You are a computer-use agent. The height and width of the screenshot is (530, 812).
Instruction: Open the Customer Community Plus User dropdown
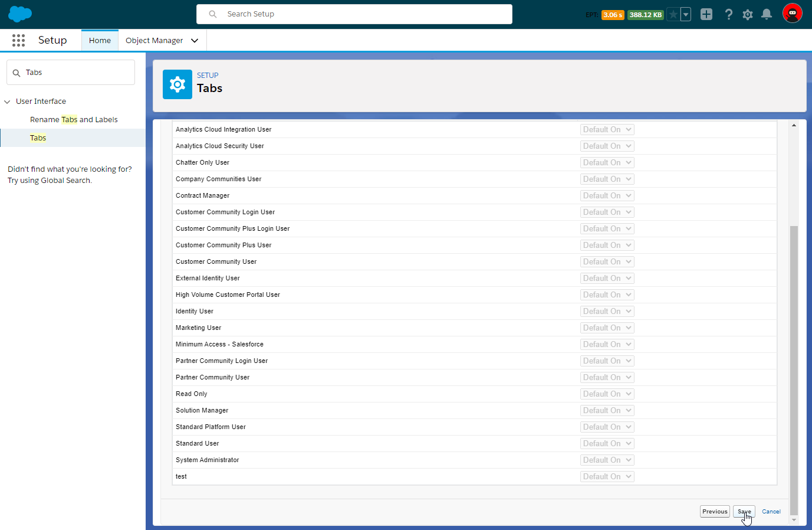pyautogui.click(x=607, y=245)
